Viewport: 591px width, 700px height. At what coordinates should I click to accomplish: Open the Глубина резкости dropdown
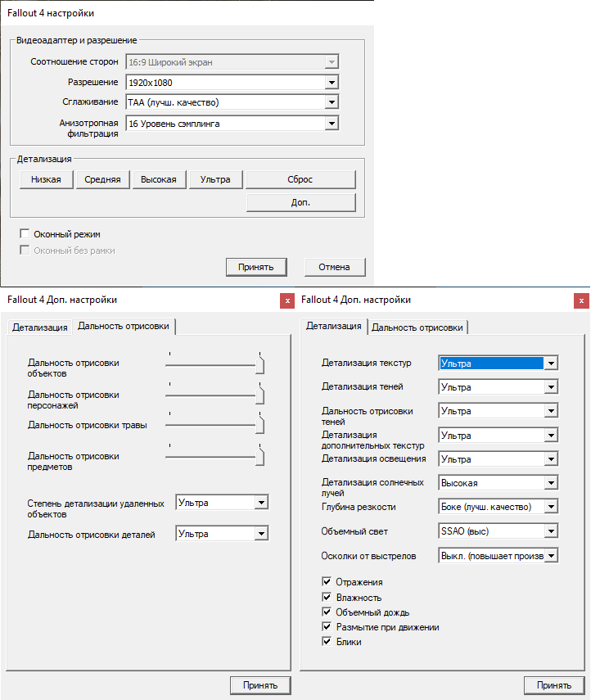(499, 507)
